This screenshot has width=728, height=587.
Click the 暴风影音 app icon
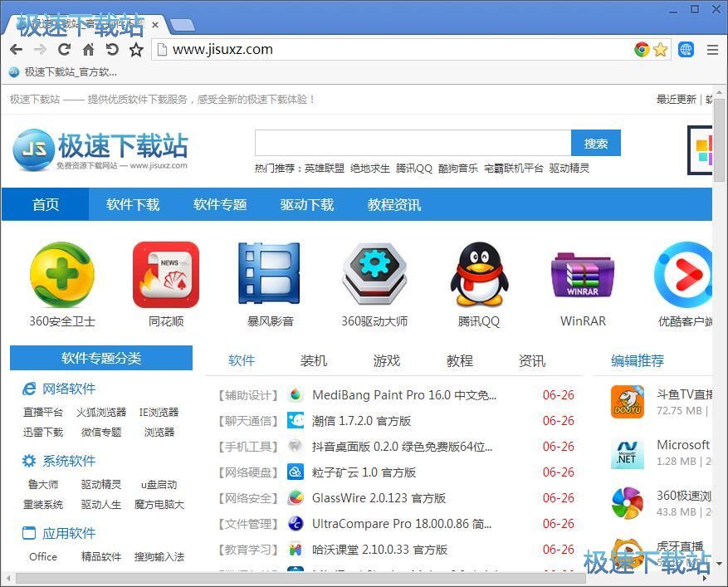point(269,273)
